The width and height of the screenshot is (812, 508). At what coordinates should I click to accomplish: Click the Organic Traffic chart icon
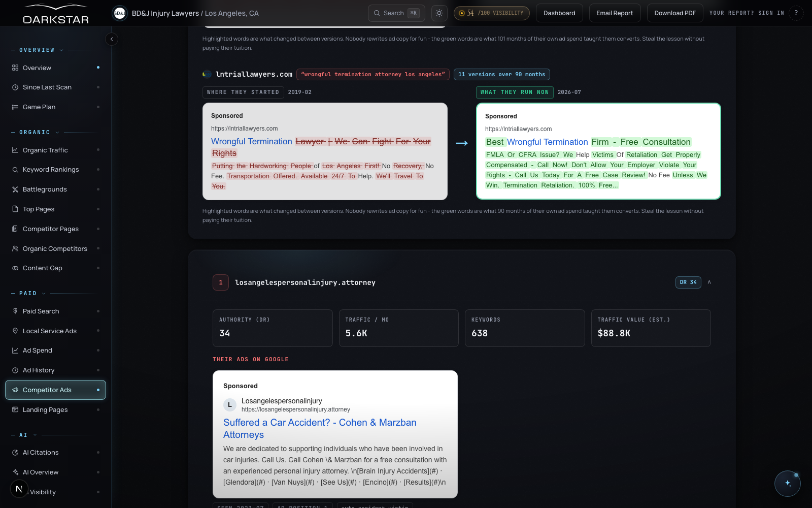click(15, 150)
